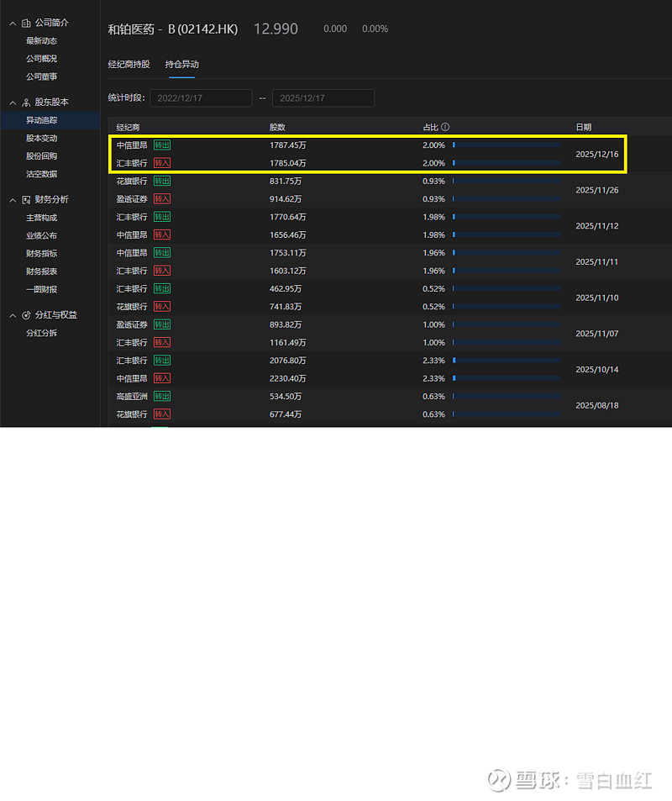The image size is (672, 801).
Task: Click the 转入 tag beside 677.44万
Action: click(x=162, y=414)
